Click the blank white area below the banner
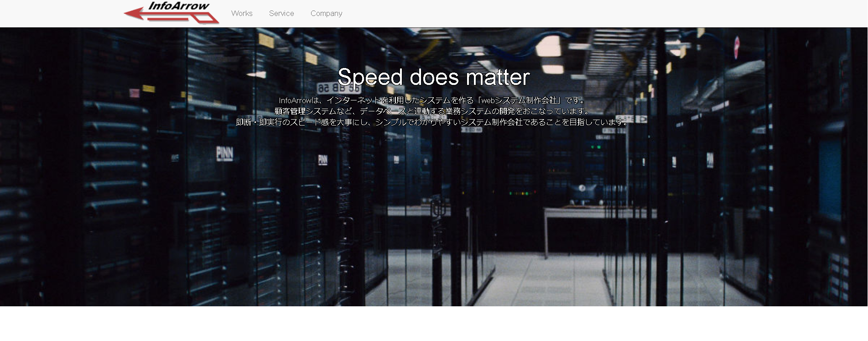The height and width of the screenshot is (341, 868). pyautogui.click(x=433, y=324)
